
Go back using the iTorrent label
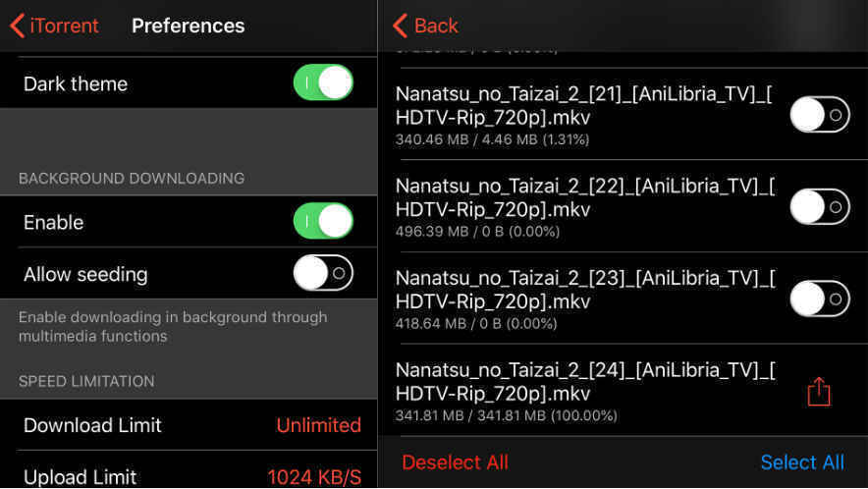click(64, 26)
